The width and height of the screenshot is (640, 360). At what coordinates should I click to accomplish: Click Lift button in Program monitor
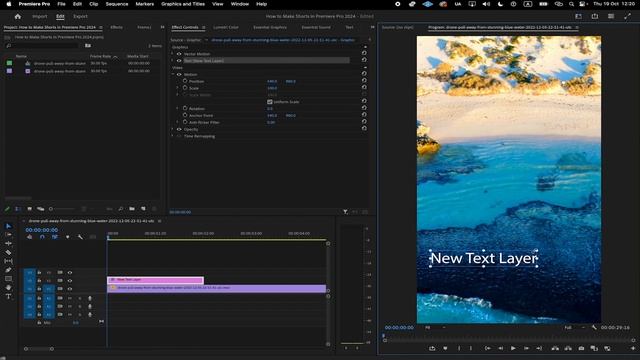pos(555,348)
